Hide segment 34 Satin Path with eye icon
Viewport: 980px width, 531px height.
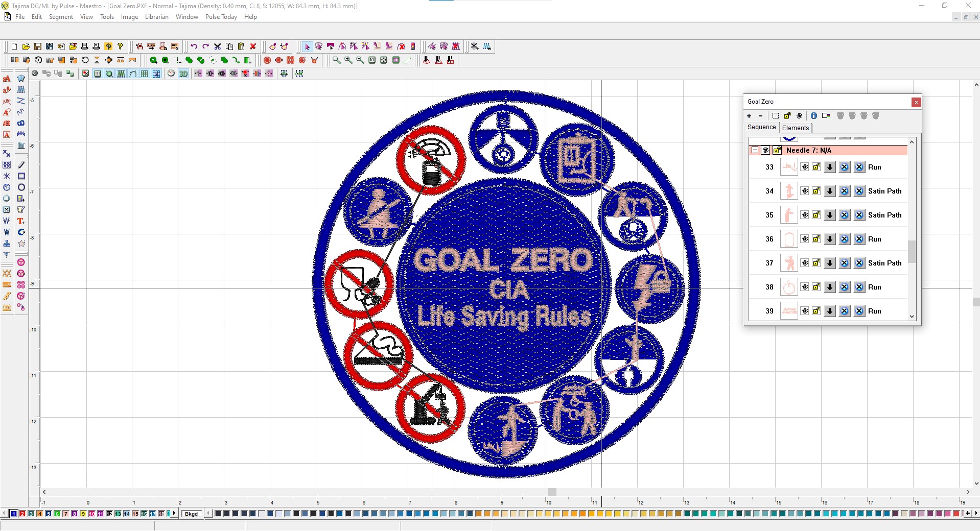click(805, 191)
